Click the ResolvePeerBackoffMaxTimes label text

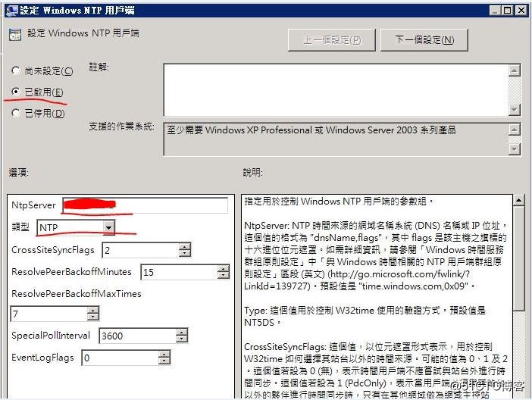pos(77,294)
